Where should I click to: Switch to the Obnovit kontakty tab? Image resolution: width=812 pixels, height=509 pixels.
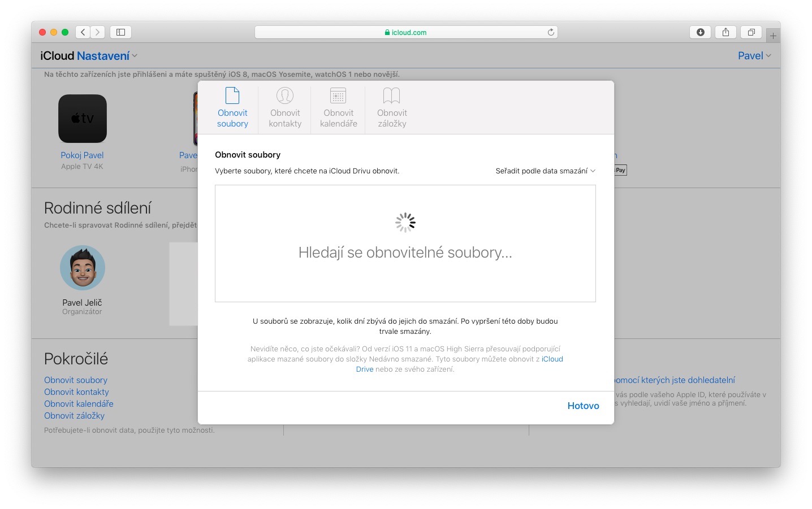point(285,107)
